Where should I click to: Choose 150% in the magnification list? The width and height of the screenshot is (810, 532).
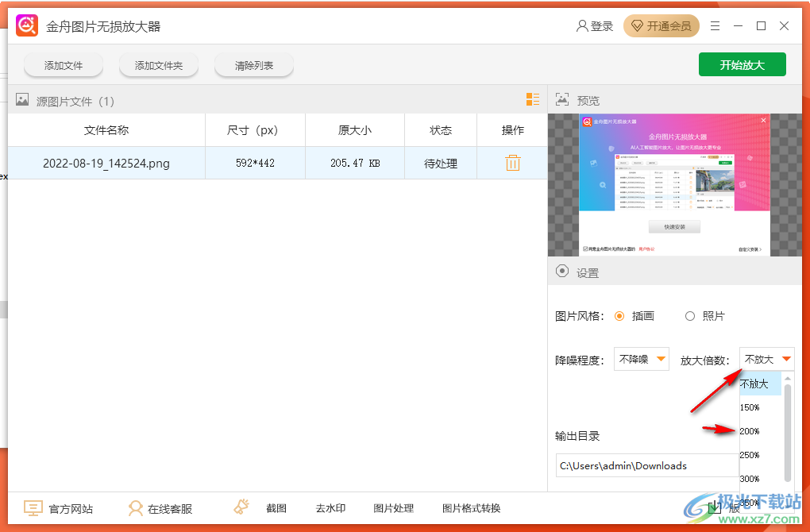click(760, 407)
